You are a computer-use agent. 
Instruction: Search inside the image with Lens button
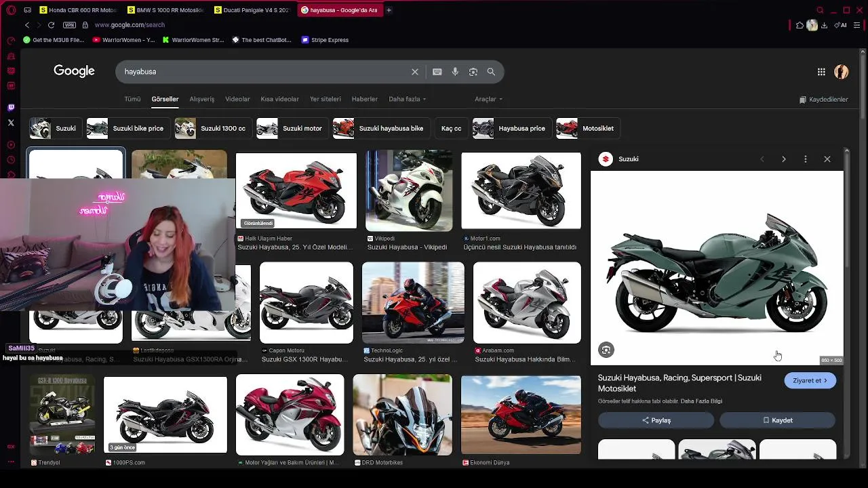click(x=606, y=350)
